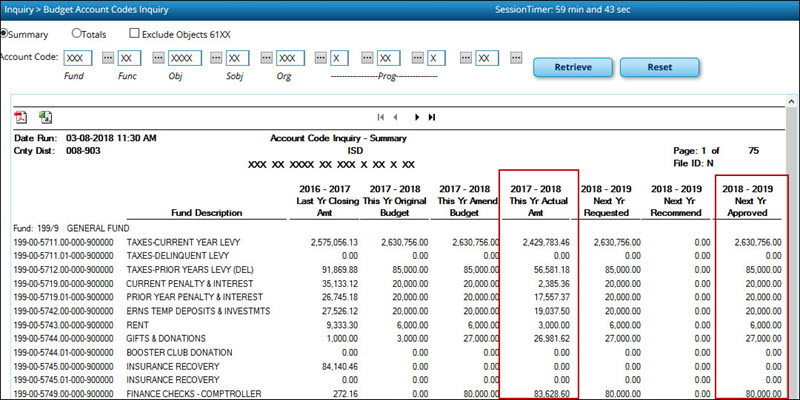Viewport: 800px width, 400px height.
Task: Click the Retrieve button
Action: [x=571, y=67]
